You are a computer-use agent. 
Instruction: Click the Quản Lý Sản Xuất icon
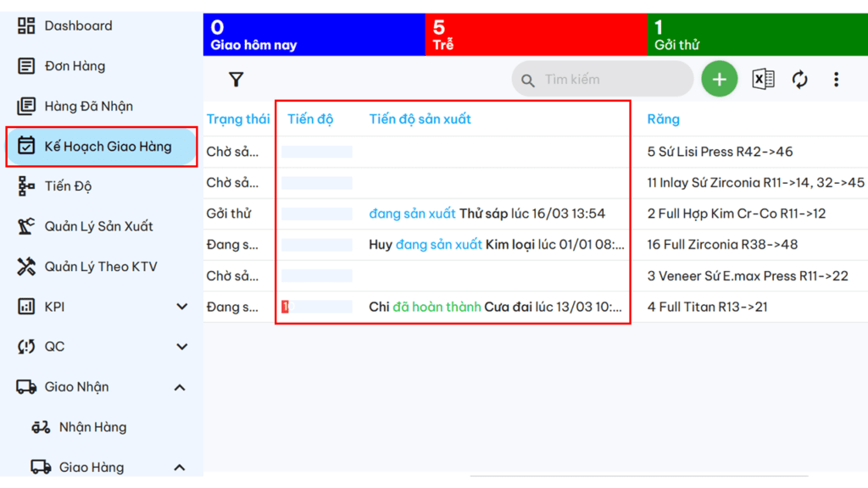[x=26, y=226]
